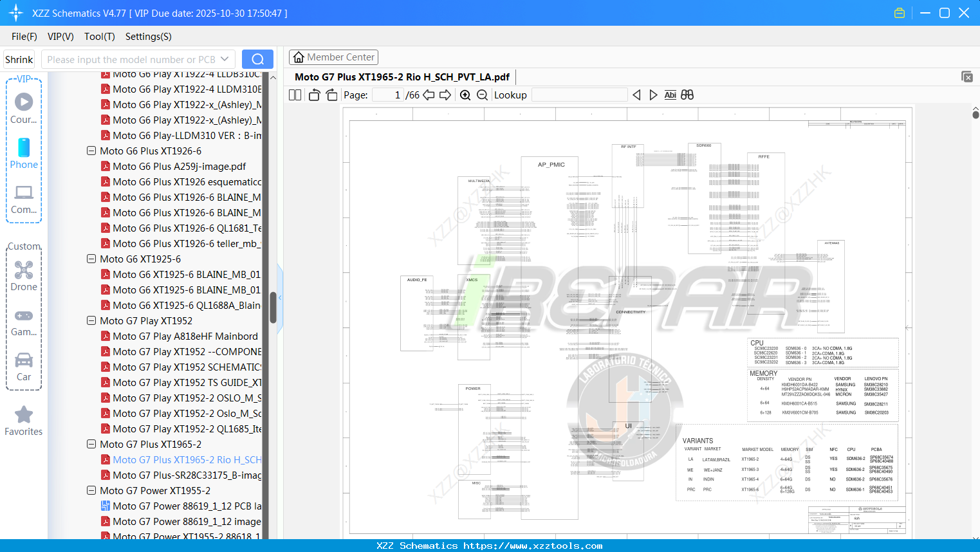Viewport: 980px width, 552px height.
Task: Open the Computer category in the sidebar
Action: 24,199
